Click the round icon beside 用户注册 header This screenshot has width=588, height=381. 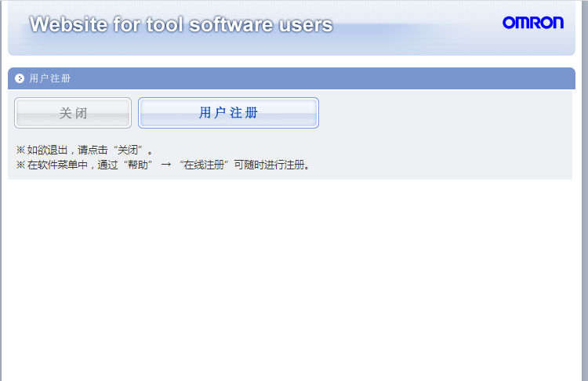[20, 78]
